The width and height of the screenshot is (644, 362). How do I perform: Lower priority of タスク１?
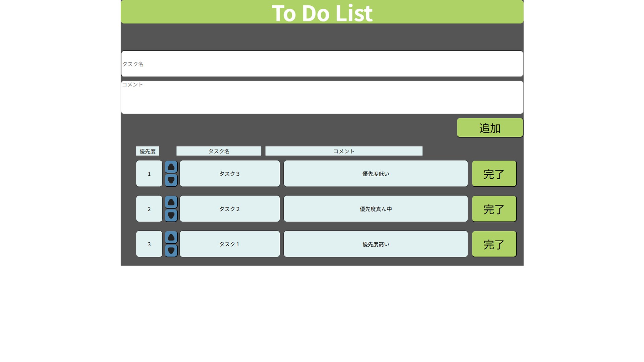(171, 251)
